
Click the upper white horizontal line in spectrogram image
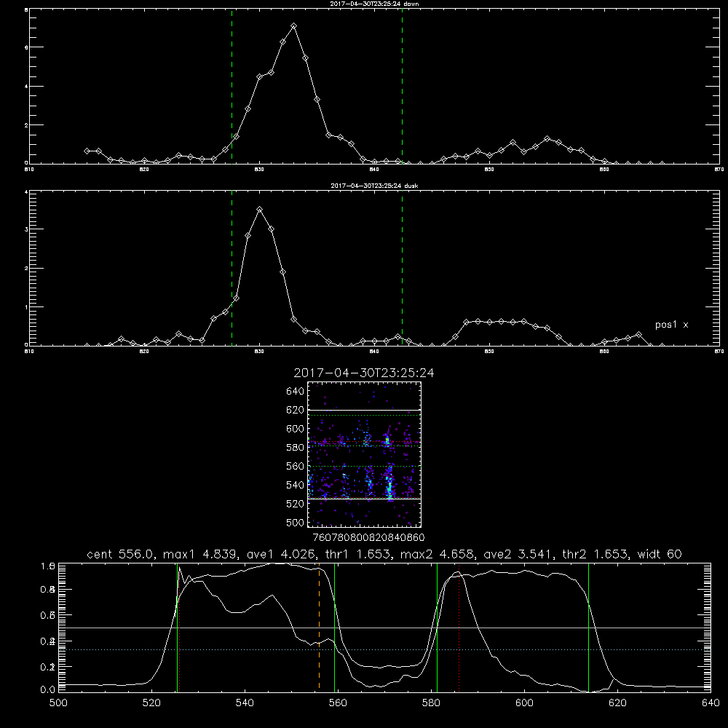(364, 410)
